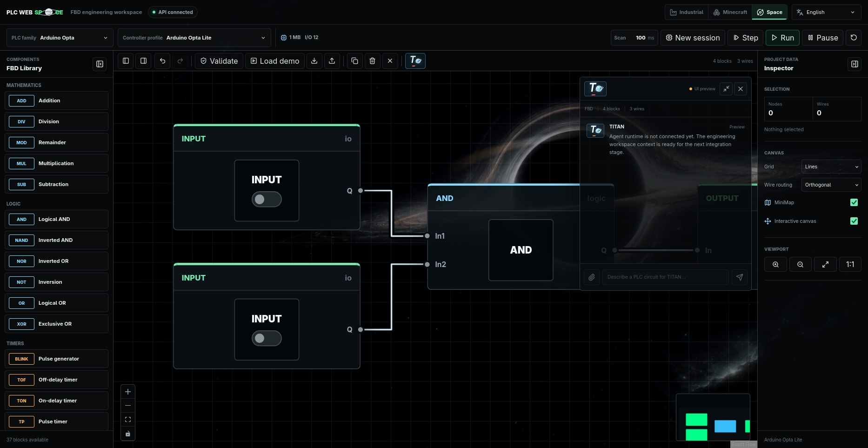The height and width of the screenshot is (448, 868).
Task: Lock canvas interactivity with padlock control
Action: pyautogui.click(x=128, y=434)
